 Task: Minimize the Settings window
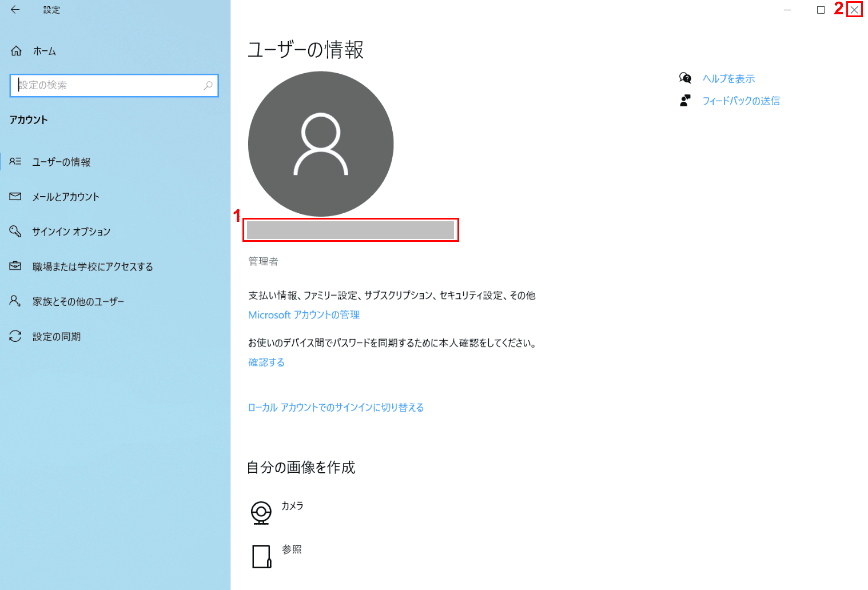pos(787,10)
